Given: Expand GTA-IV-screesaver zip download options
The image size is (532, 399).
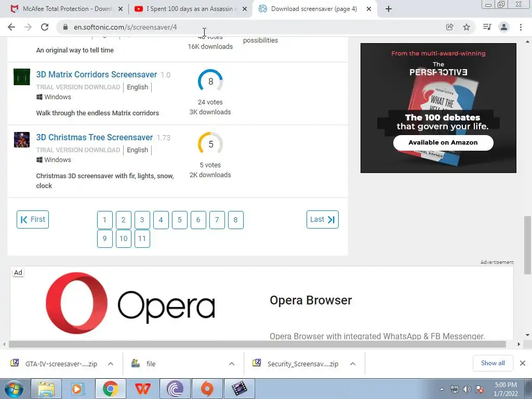Looking at the screenshot, I should tap(111, 364).
